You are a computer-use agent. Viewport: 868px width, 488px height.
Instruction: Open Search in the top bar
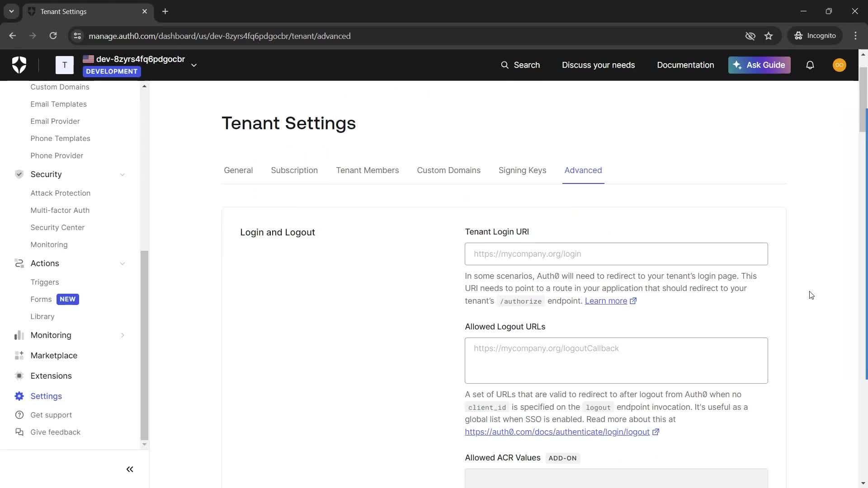pyautogui.click(x=520, y=65)
